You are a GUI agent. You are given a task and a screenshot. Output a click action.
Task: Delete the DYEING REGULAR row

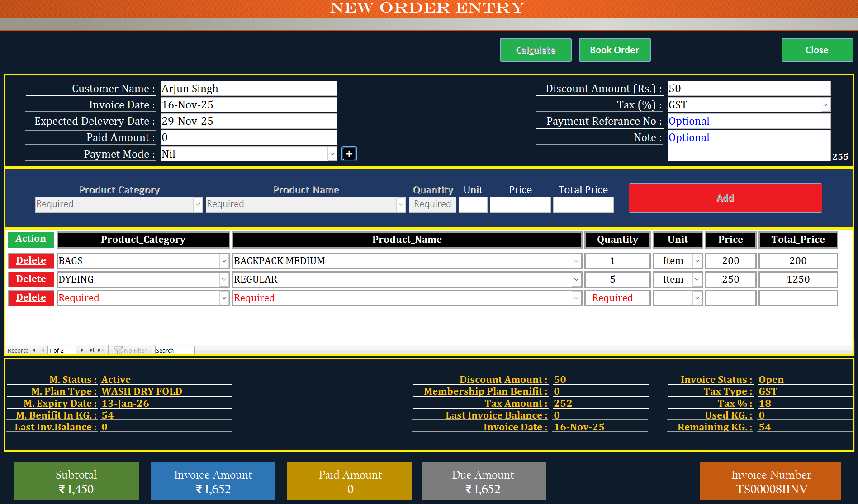click(30, 279)
